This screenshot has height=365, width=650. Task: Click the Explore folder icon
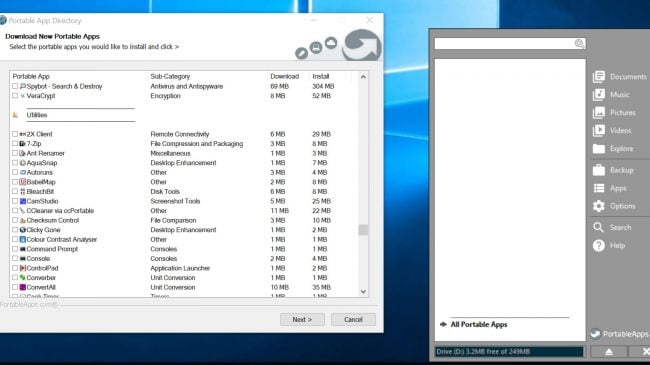coord(599,148)
